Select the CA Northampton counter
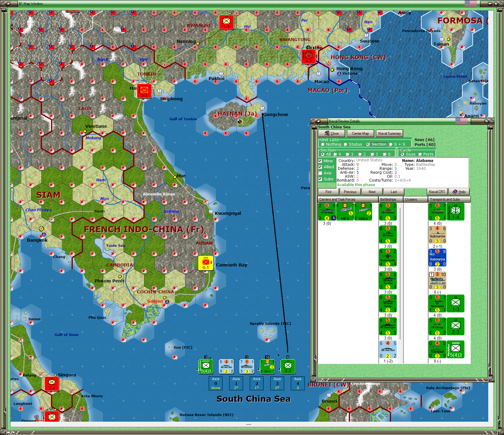The height and width of the screenshot is (435, 504). [437, 304]
